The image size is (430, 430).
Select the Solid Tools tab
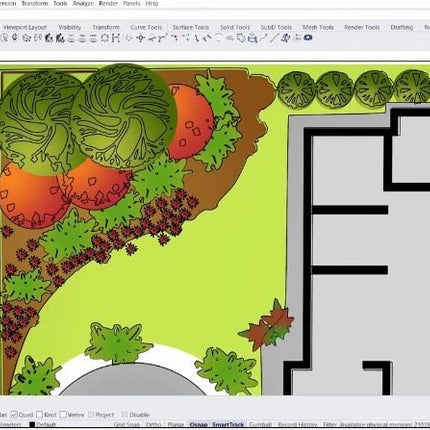[x=235, y=27]
